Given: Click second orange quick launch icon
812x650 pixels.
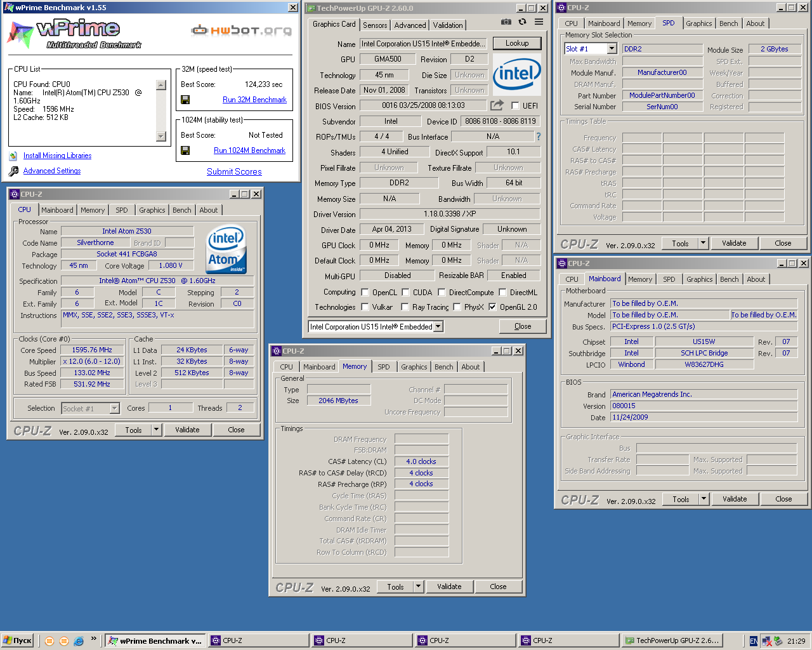Looking at the screenshot, I should pos(63,641).
